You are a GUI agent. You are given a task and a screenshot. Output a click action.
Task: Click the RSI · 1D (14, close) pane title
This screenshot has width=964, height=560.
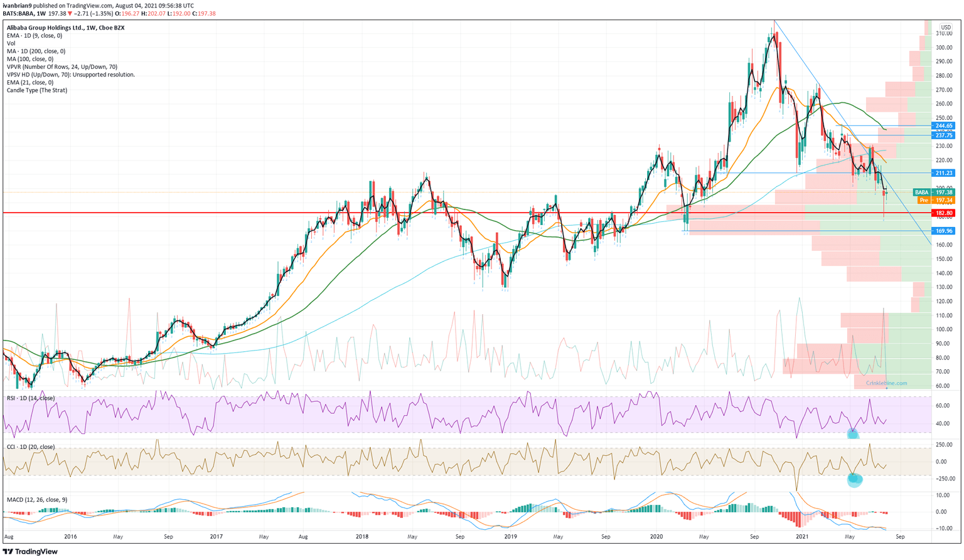[30, 398]
